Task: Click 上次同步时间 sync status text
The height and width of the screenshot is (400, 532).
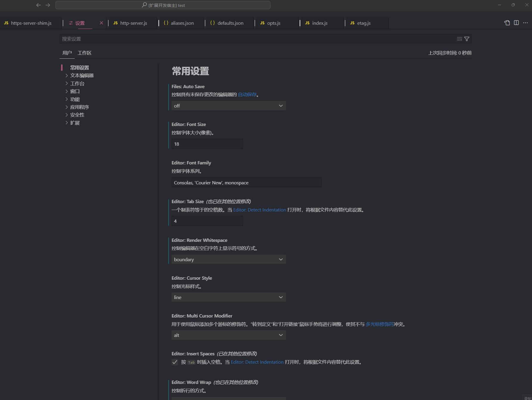Action: (450, 53)
